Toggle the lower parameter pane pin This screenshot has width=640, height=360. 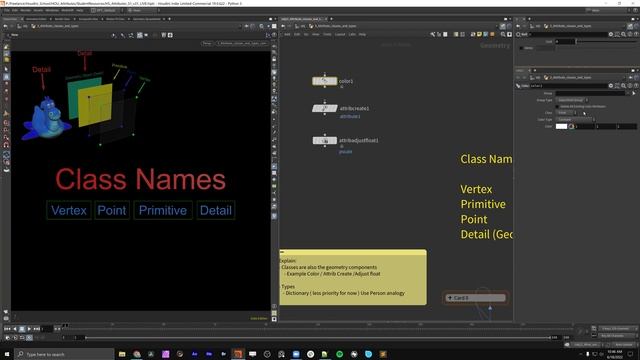click(630, 77)
